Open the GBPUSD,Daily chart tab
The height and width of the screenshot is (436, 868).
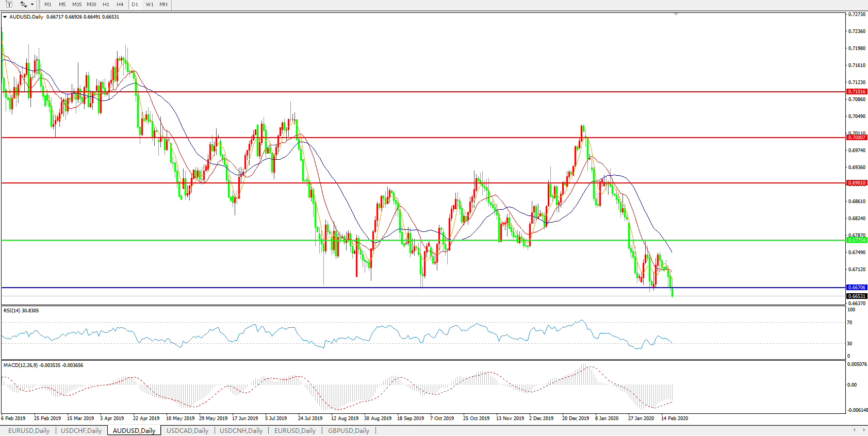point(349,431)
